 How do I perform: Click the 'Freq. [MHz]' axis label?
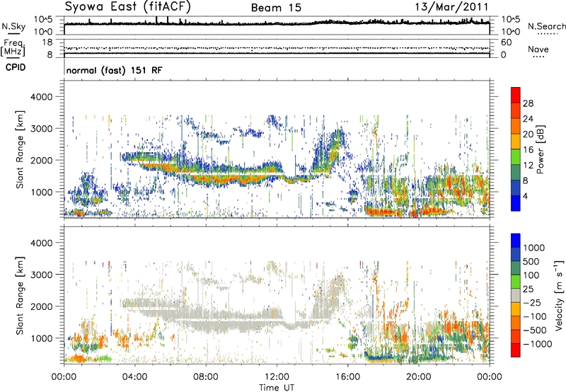pyautogui.click(x=13, y=48)
